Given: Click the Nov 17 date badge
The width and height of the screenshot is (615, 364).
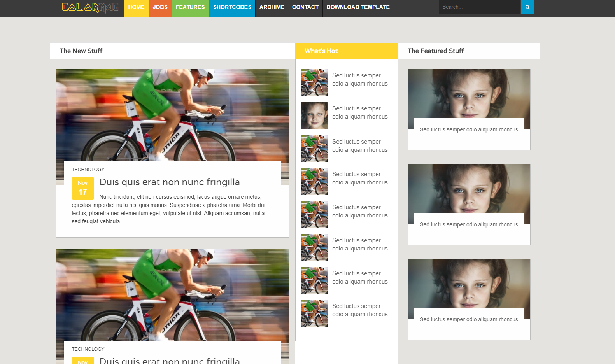Looking at the screenshot, I should [x=82, y=188].
